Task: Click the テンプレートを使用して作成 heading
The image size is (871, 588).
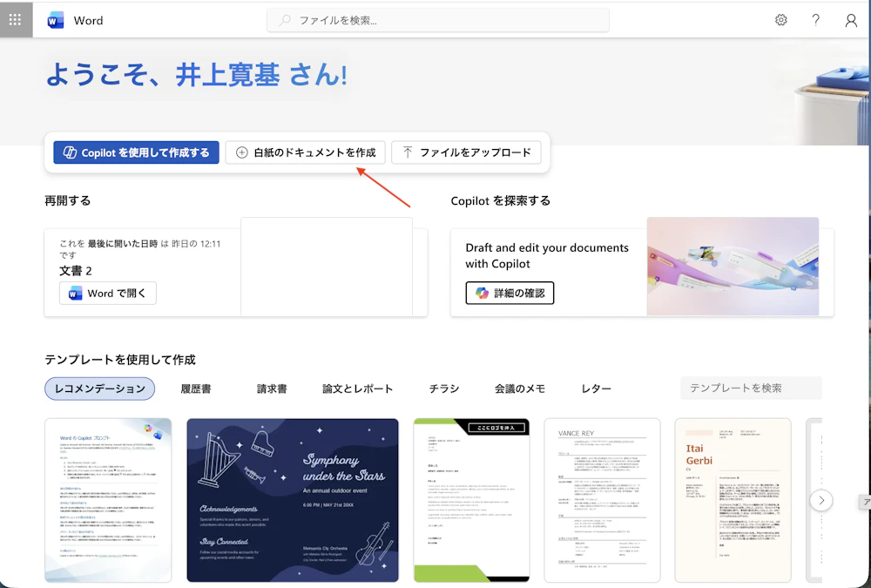Action: click(x=120, y=360)
